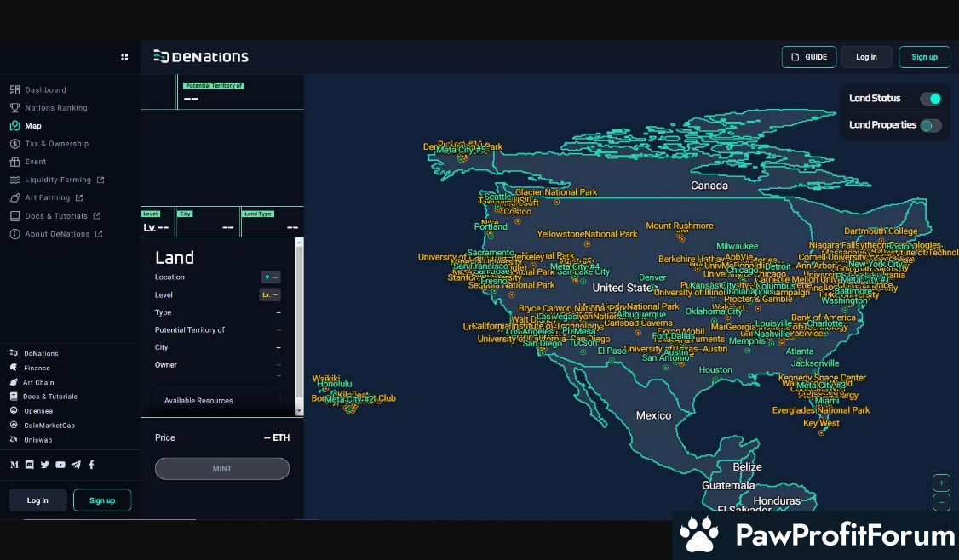Open Uniswap link in lower sidebar
Viewport: 959px width, 560px height.
click(31, 439)
